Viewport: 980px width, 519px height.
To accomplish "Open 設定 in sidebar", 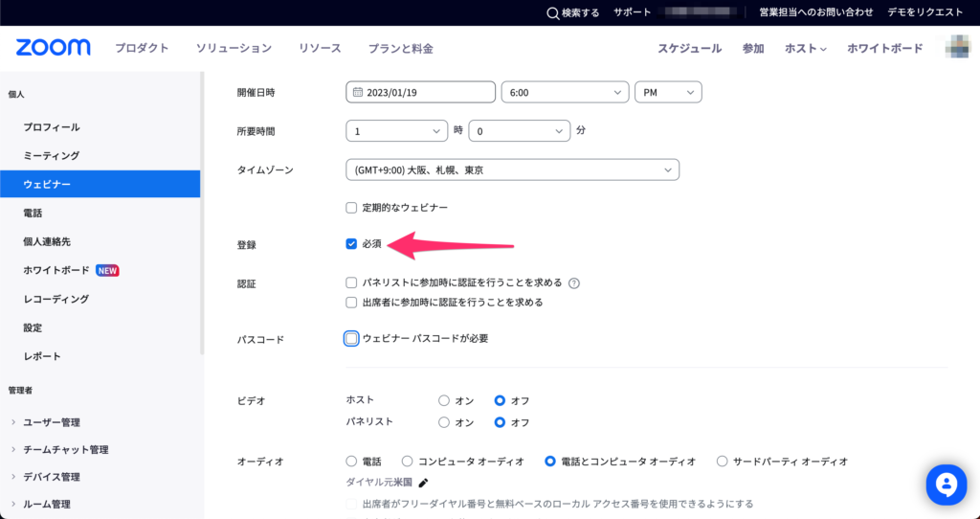I will [33, 327].
